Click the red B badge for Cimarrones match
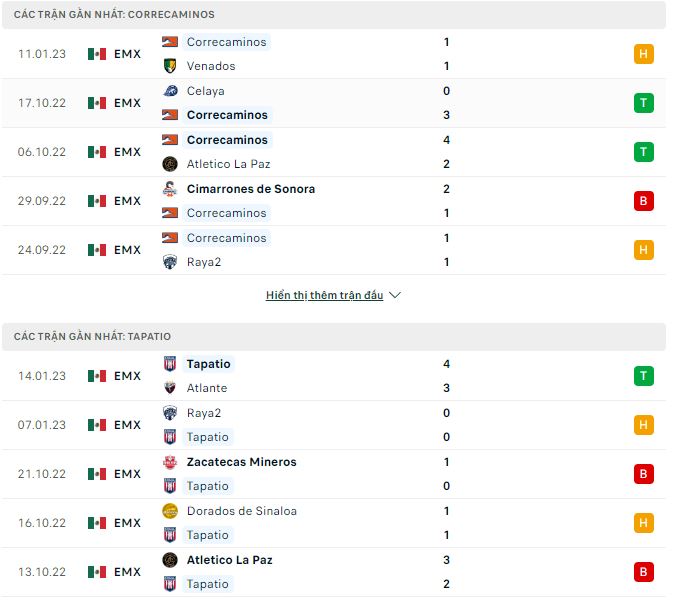 point(643,201)
